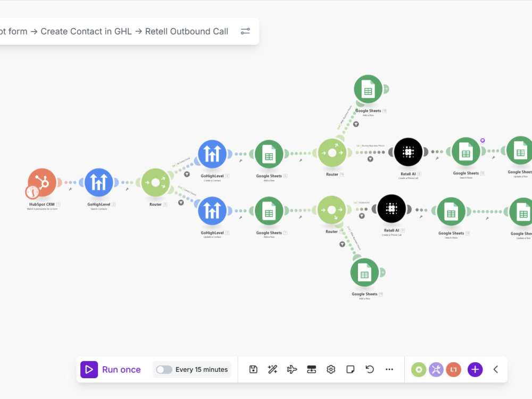Click the "Retell AI" label under upper module
532x399 pixels.
click(x=408, y=174)
